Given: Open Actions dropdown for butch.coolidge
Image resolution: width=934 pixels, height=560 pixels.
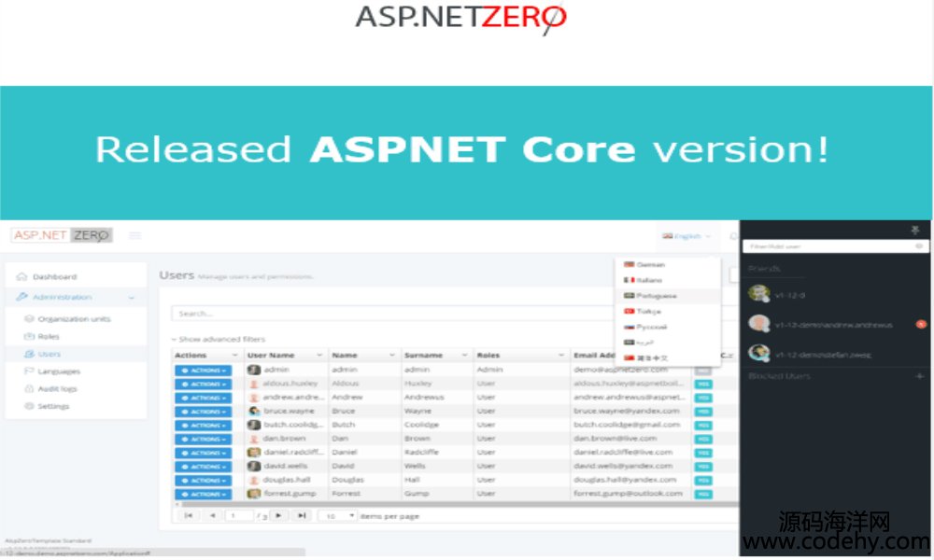Looking at the screenshot, I should (x=203, y=425).
